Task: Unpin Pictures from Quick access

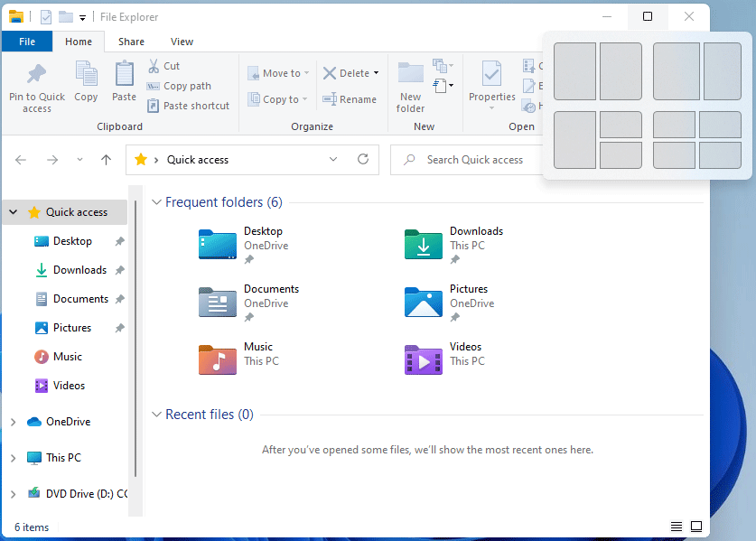Action: point(118,327)
